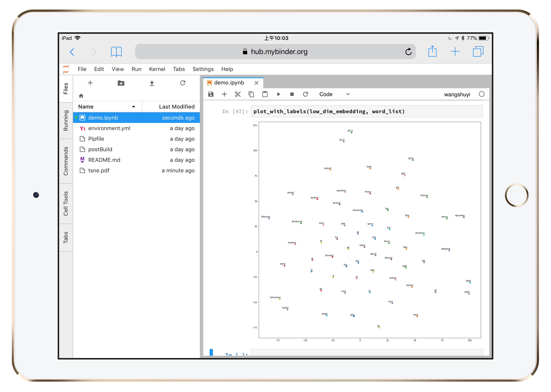Screen dimensions: 551x392
Task: Interrupt the kernel with the stop button
Action: 292,94
